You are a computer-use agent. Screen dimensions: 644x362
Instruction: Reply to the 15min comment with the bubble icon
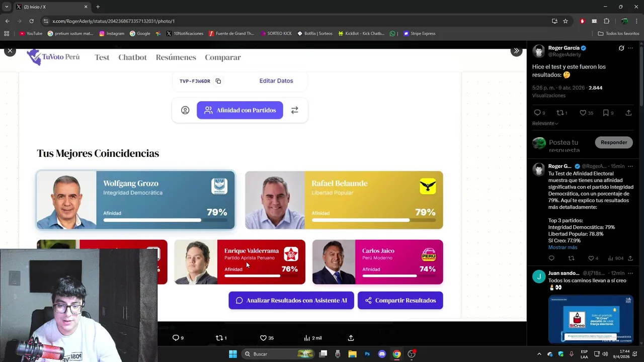[x=551, y=258]
